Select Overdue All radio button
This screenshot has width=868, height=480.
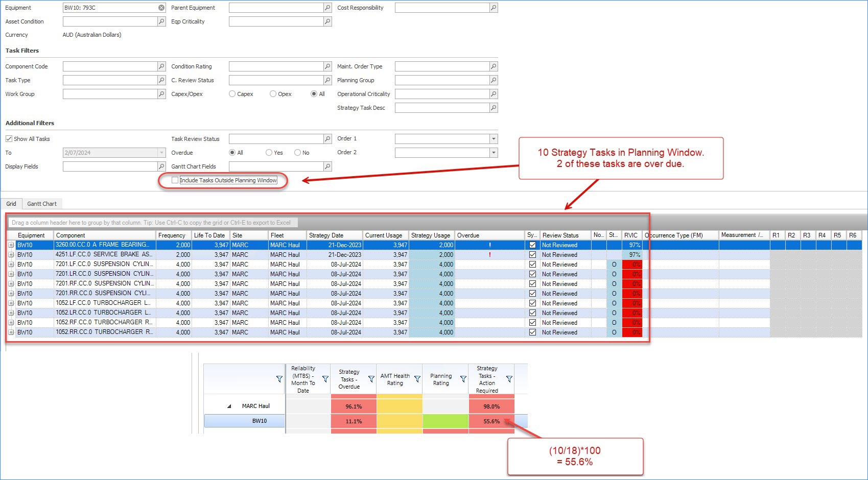tap(232, 153)
